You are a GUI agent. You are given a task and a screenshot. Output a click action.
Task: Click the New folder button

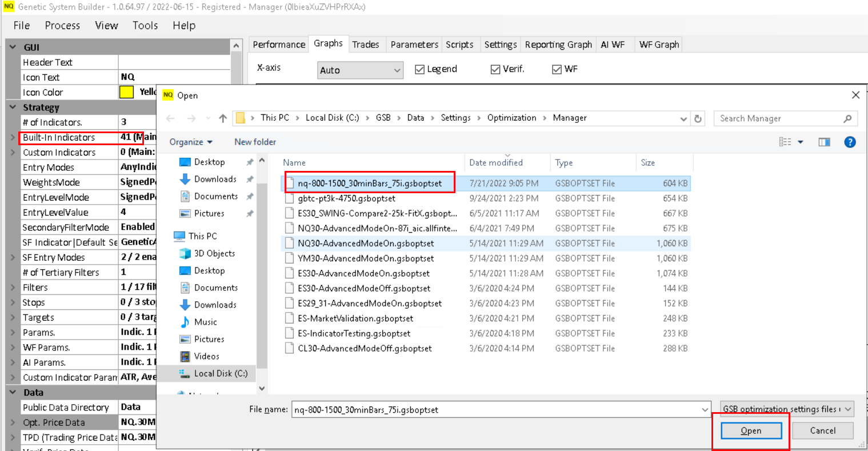(255, 142)
